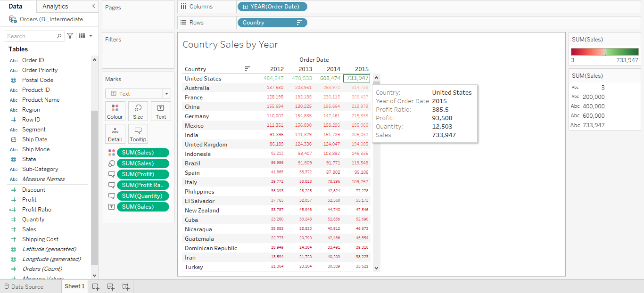This screenshot has width=644, height=293.
Task: Click the Detail button in Marks card
Action: point(115,134)
